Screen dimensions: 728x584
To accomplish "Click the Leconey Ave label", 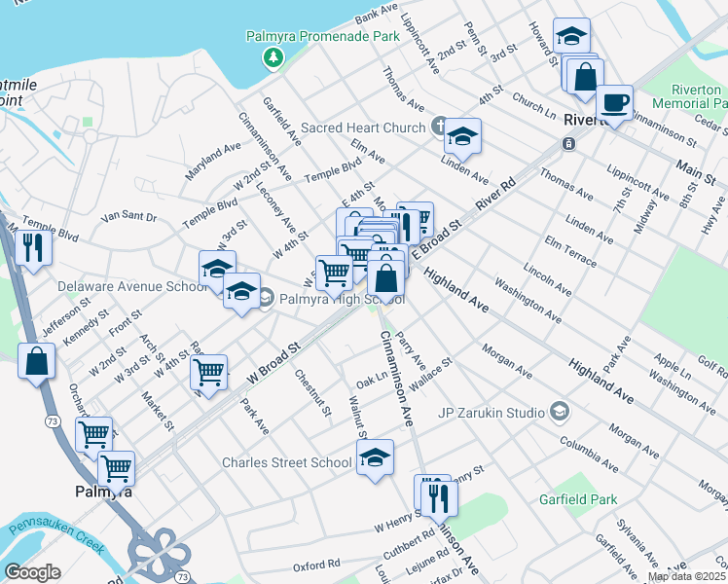I will tap(275, 206).
